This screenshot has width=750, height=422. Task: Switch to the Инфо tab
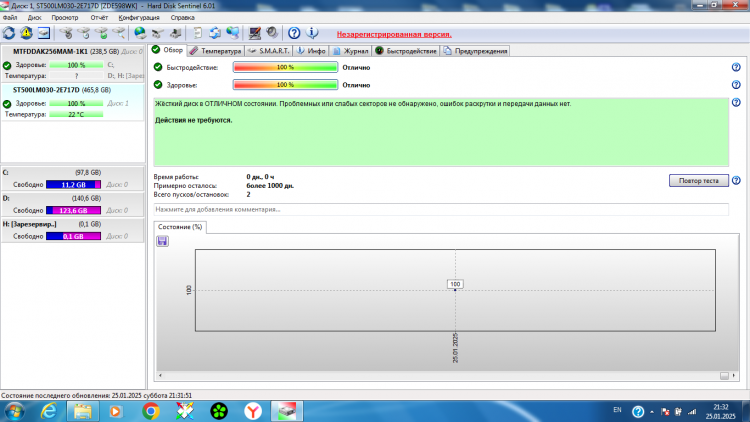coord(311,51)
